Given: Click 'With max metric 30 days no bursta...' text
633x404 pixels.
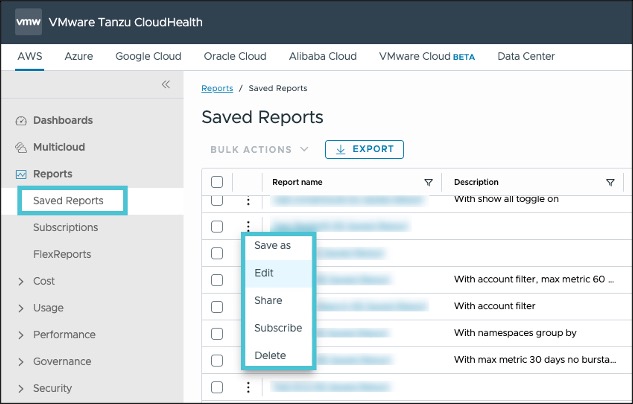Looking at the screenshot, I should click(x=535, y=360).
